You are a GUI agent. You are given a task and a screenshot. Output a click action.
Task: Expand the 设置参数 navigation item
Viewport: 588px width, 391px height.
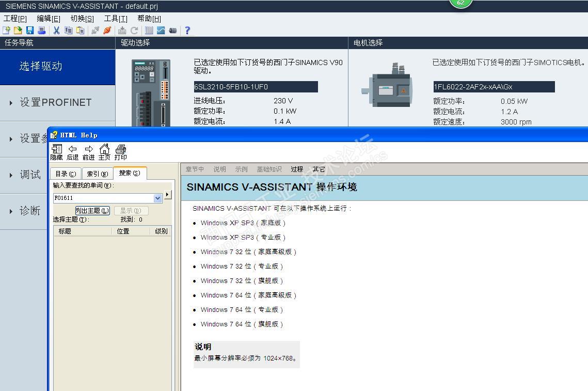[x=24, y=138]
